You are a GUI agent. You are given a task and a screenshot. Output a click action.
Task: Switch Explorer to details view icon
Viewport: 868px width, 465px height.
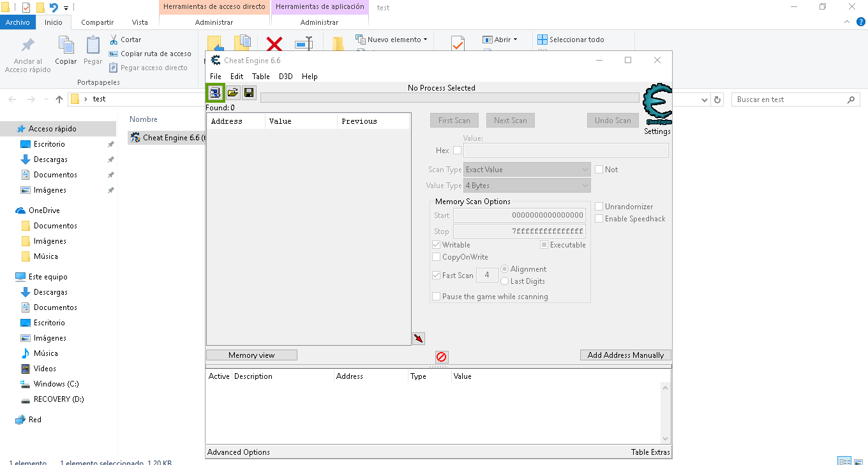pyautogui.click(x=844, y=461)
